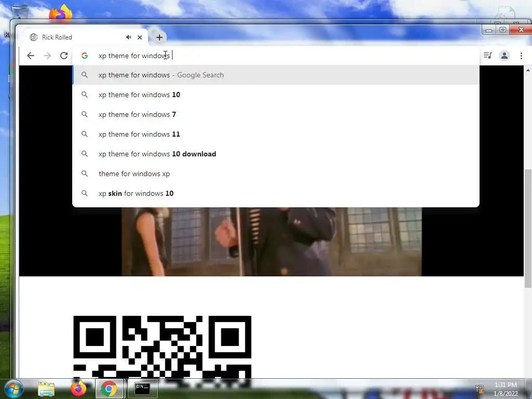
Task: Choose suggestion xp theme for windows 7
Action: coord(276,114)
